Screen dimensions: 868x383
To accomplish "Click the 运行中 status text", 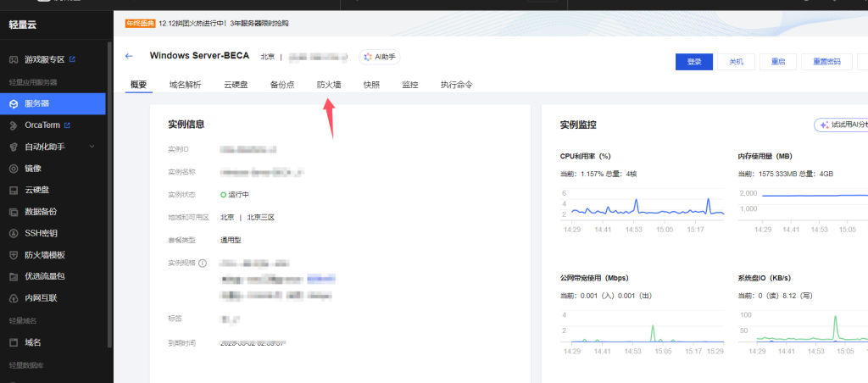I will click(x=239, y=195).
